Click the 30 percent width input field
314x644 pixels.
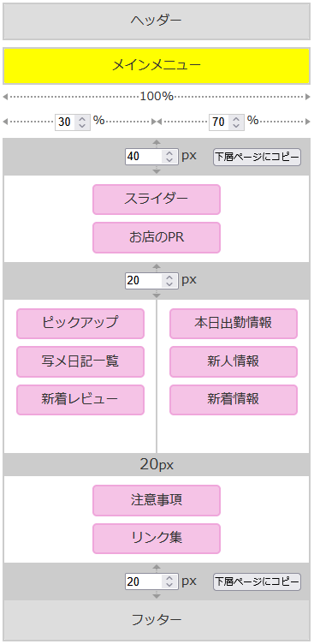(x=73, y=122)
